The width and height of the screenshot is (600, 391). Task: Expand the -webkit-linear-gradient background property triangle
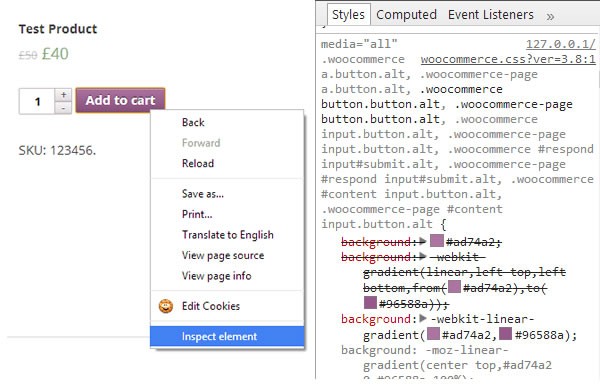coord(422,318)
